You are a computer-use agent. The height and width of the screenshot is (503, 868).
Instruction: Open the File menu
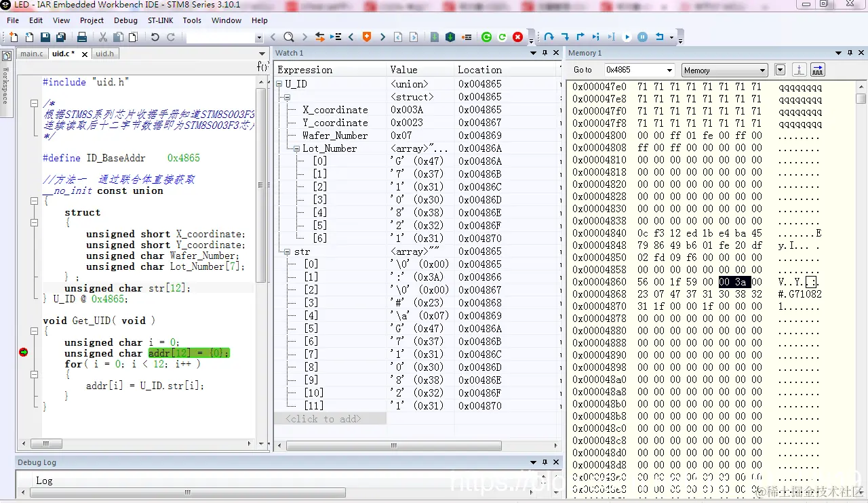point(13,20)
